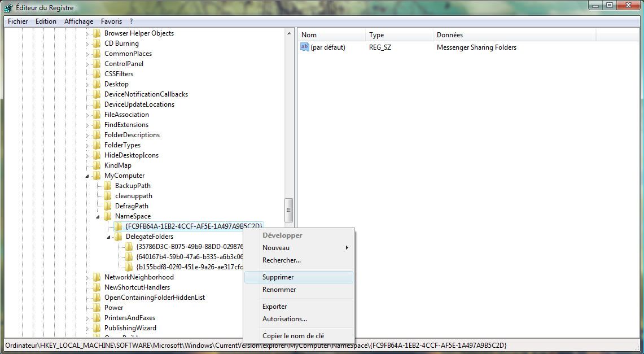
Task: Select the Power key
Action: click(114, 308)
